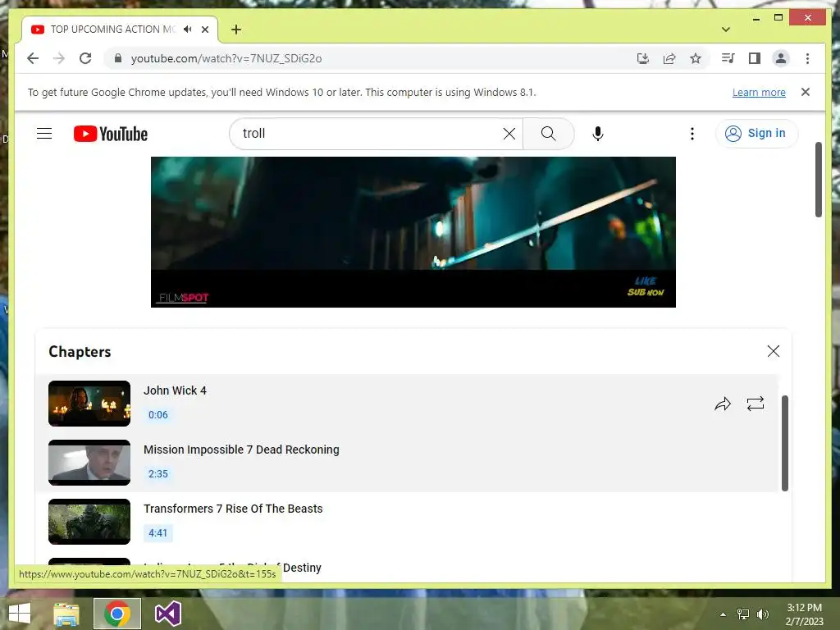Share this page from the address bar
840x630 pixels.
pyautogui.click(x=669, y=58)
